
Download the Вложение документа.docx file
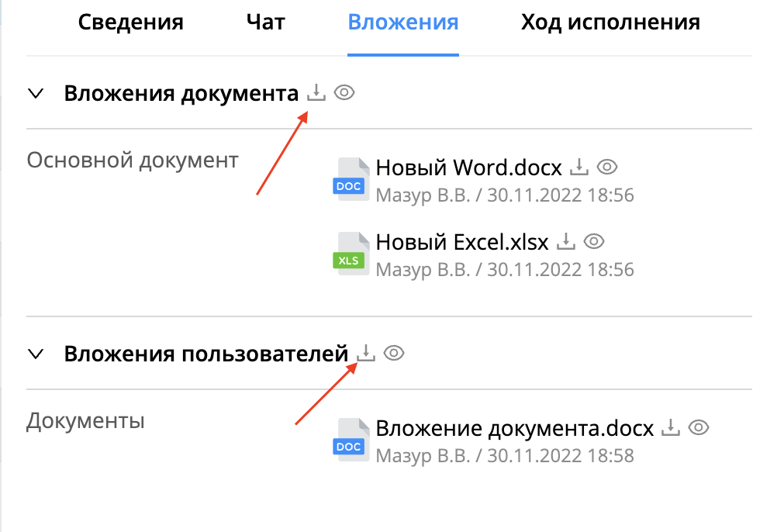(671, 427)
